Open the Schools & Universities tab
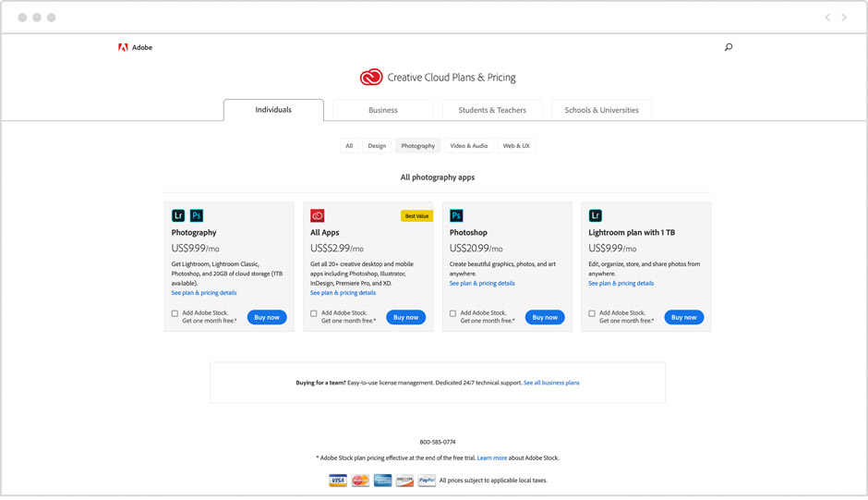This screenshot has width=868, height=500. (x=602, y=110)
